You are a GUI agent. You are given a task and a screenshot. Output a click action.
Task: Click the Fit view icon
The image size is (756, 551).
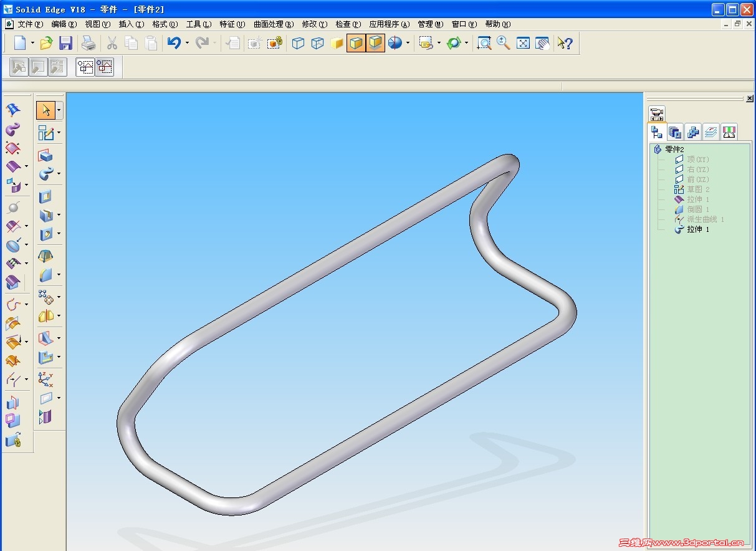(524, 43)
